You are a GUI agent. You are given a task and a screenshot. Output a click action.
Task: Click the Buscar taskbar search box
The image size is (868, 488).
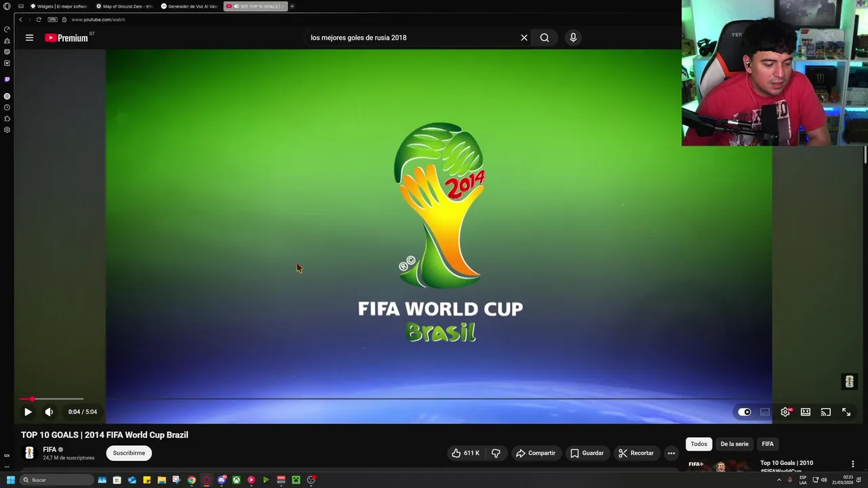pyautogui.click(x=57, y=480)
